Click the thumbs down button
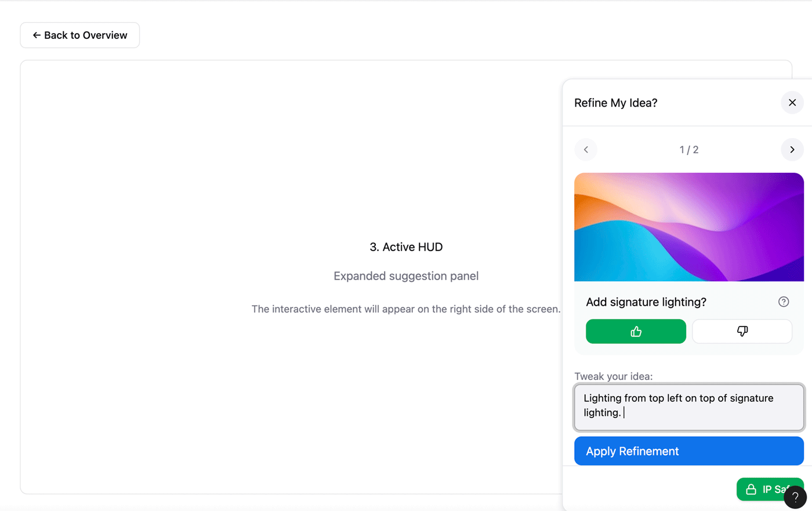The image size is (812, 511). (742, 332)
